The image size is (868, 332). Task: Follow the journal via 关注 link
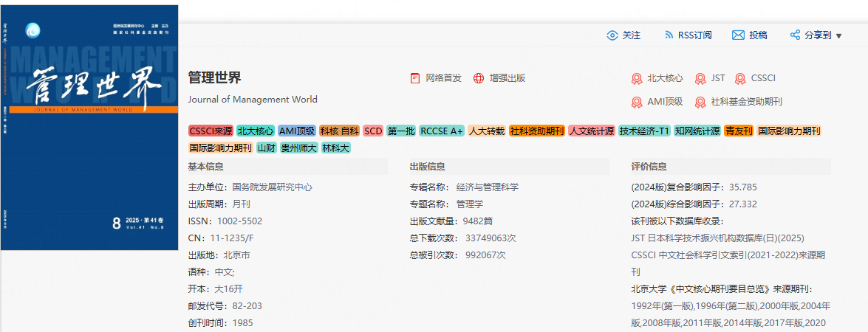(631, 35)
